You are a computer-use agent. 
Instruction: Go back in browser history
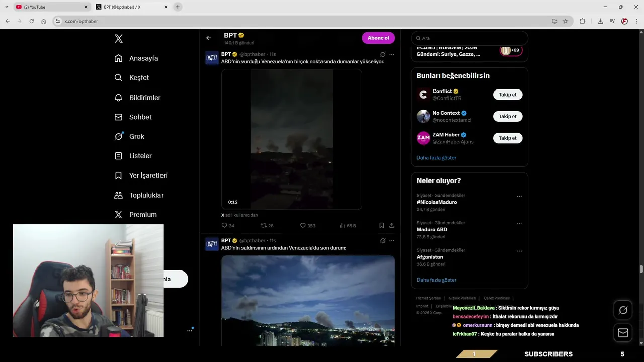point(7,21)
